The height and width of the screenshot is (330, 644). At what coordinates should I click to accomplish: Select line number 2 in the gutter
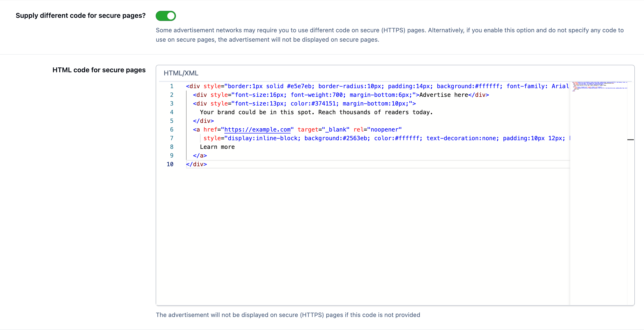point(172,95)
